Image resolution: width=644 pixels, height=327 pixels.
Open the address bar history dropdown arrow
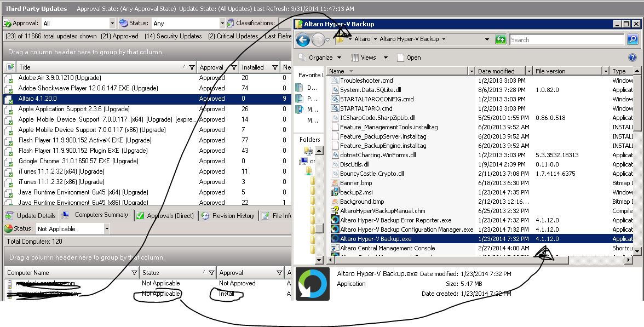(487, 39)
